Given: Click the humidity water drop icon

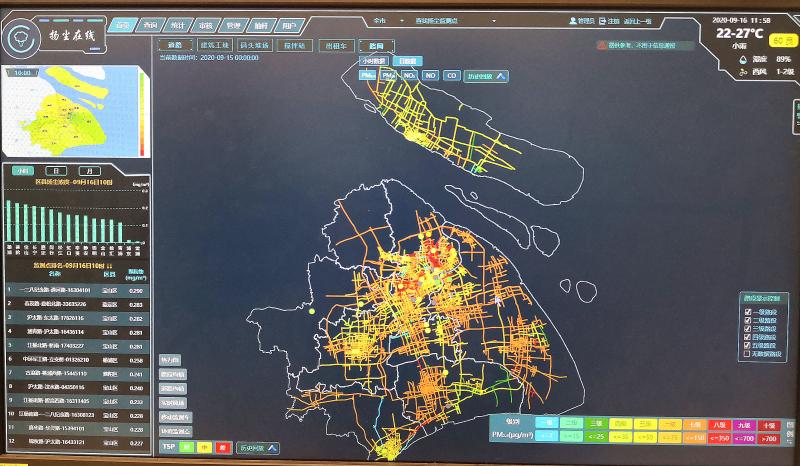Looking at the screenshot, I should click(742, 59).
